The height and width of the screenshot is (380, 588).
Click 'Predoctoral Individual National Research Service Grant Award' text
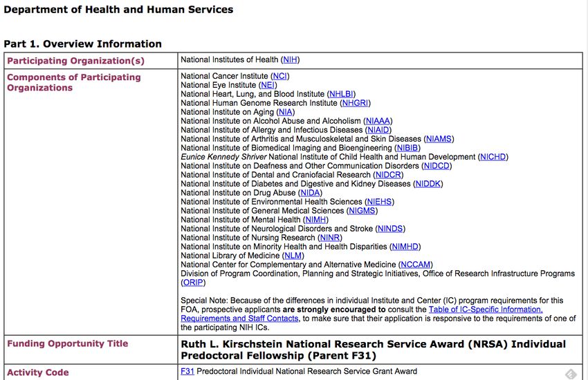tap(306, 372)
